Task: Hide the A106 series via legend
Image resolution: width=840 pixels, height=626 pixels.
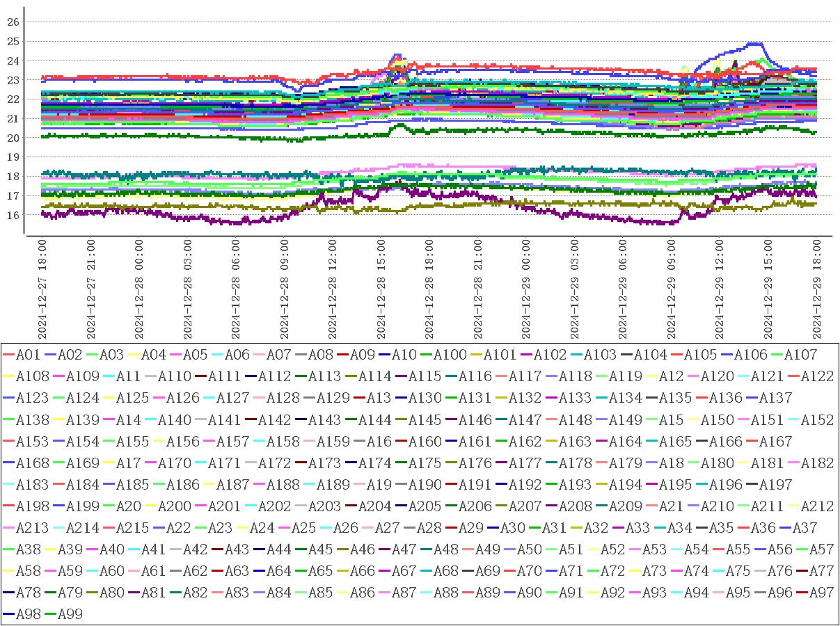Action: click(751, 355)
